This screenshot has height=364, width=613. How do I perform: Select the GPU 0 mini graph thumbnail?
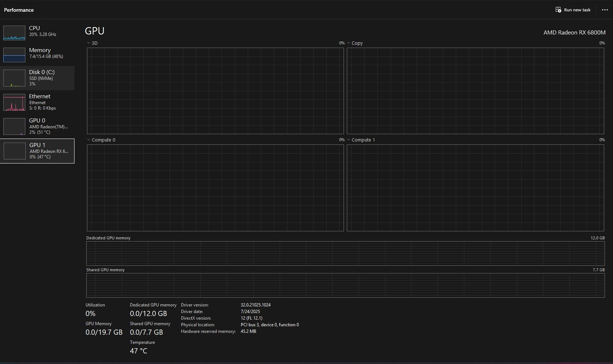click(14, 126)
